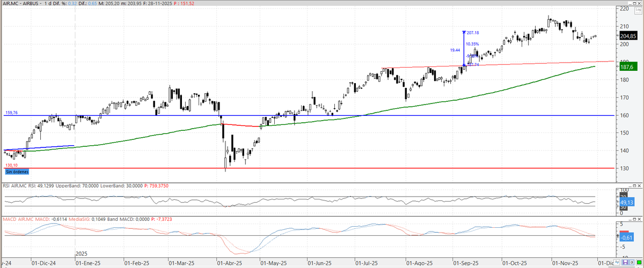Click the RSI value tag 49,13
This screenshot has height=268, width=644.
click(627, 202)
